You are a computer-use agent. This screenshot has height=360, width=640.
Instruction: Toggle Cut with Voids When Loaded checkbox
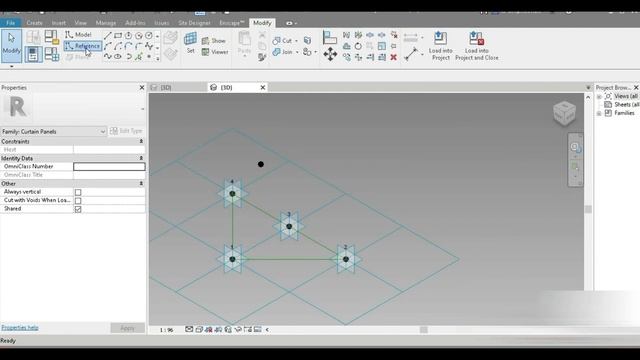pos(78,200)
